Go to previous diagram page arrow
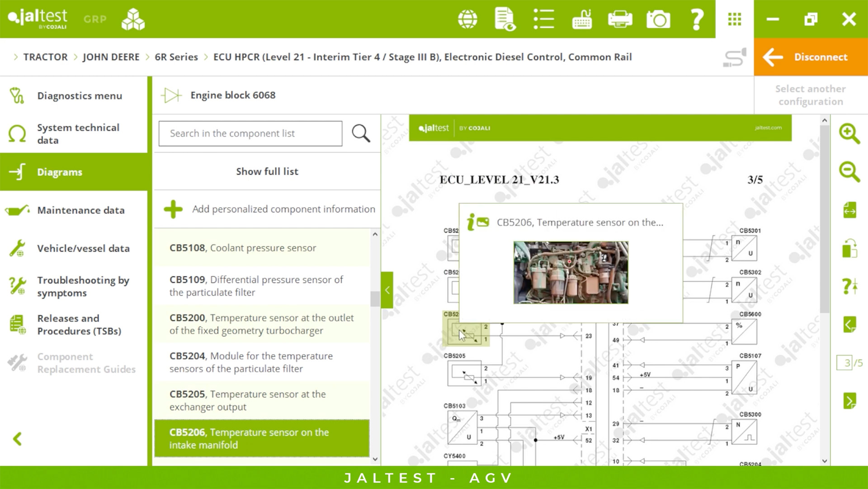Image resolution: width=868 pixels, height=489 pixels. point(849,324)
